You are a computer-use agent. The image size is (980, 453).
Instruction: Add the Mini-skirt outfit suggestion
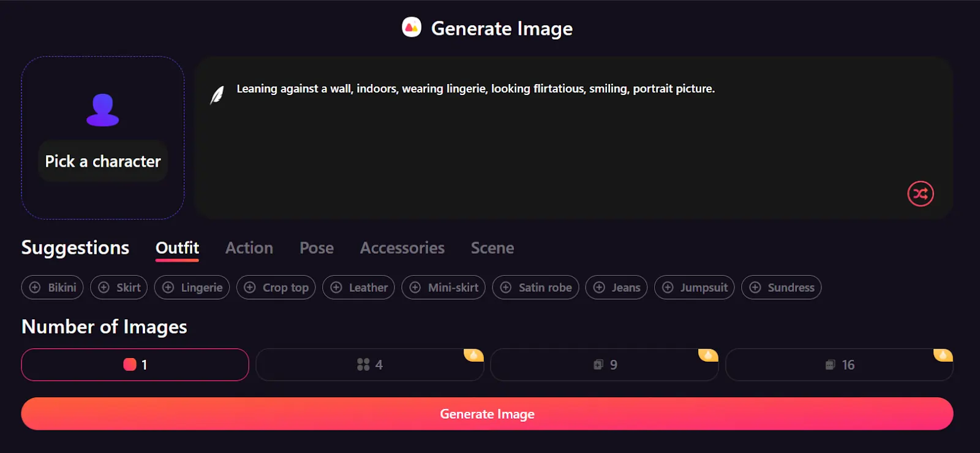click(x=443, y=287)
